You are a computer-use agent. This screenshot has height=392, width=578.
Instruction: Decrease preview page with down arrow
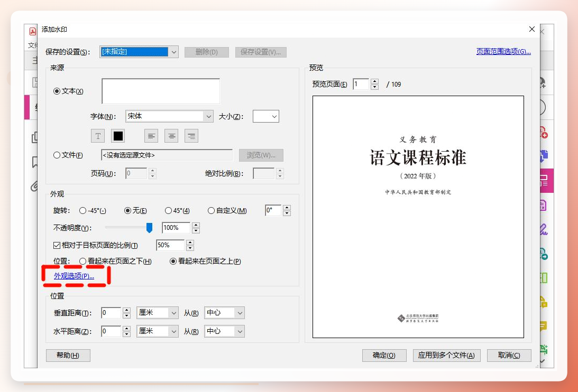[374, 87]
